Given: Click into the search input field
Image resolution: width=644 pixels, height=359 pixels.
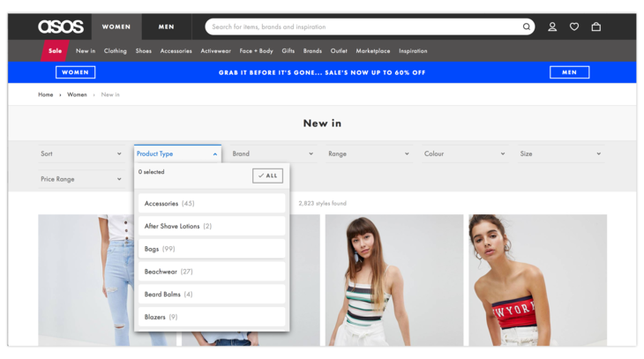Looking at the screenshot, I should (x=362, y=26).
